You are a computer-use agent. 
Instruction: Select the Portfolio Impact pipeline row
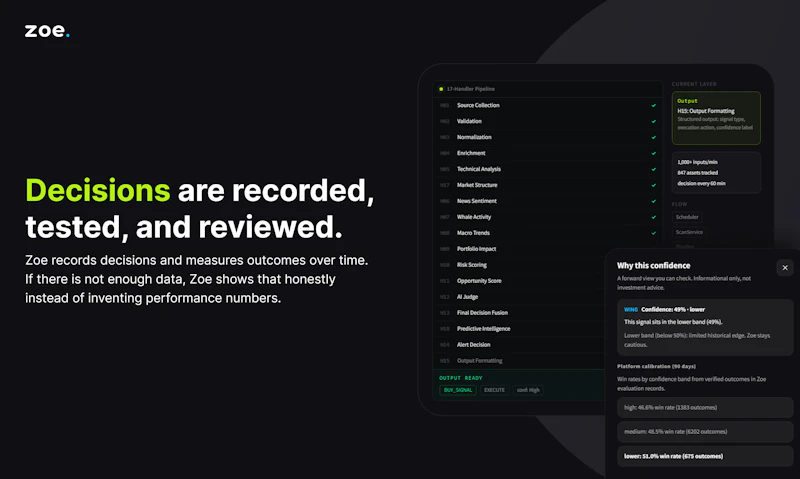pyautogui.click(x=519, y=248)
